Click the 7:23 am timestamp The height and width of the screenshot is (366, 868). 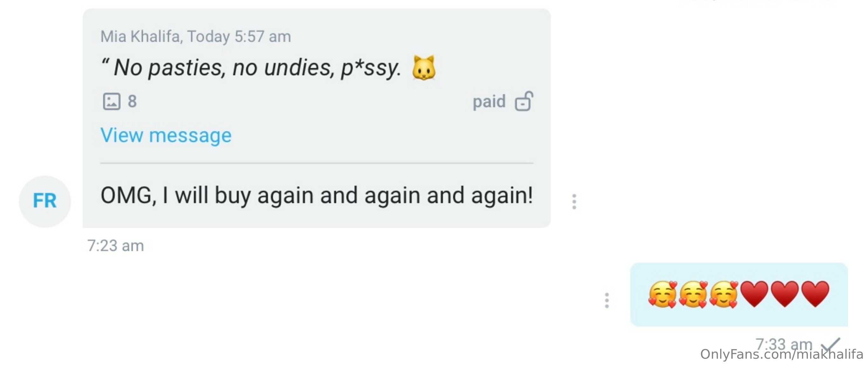click(x=116, y=246)
